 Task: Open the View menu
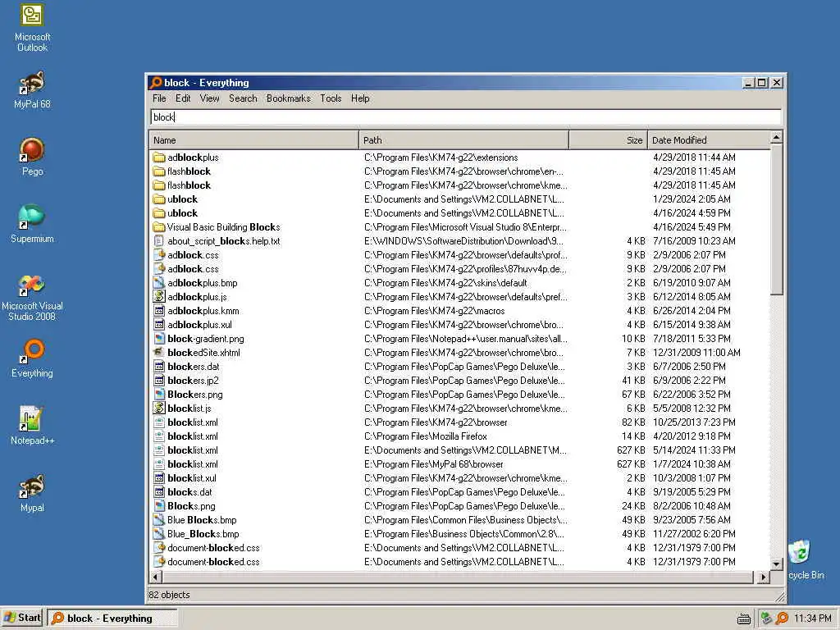[209, 98]
